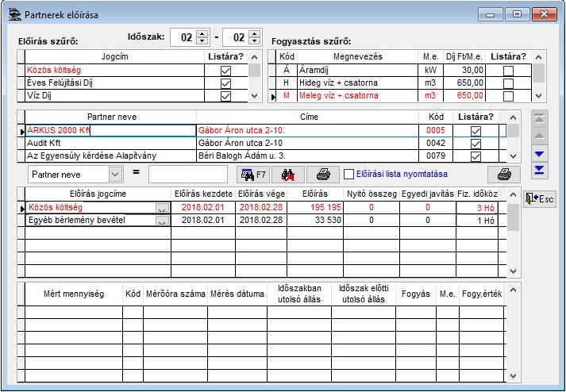The width and height of the screenshot is (566, 392).
Task: Go to previous partner record arrow
Action: 540,136
